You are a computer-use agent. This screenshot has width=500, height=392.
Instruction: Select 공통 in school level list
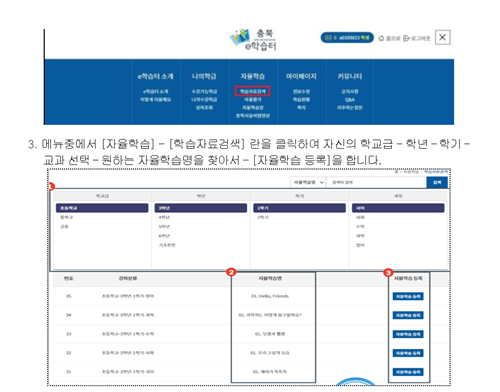(64, 227)
